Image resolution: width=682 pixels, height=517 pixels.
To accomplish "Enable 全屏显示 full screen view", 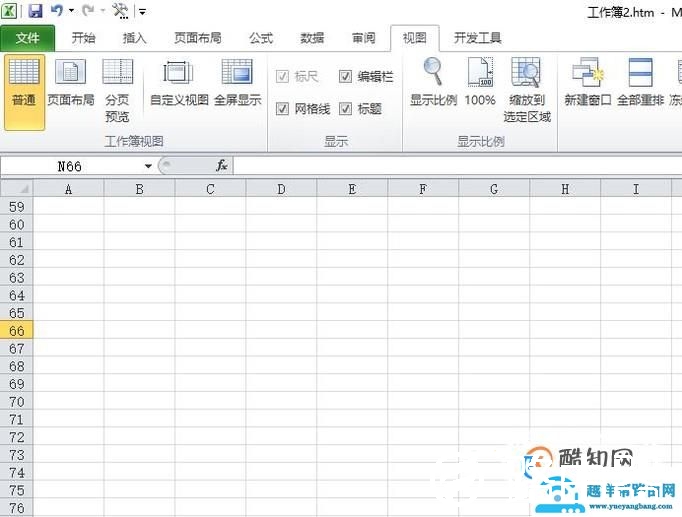I will pyautogui.click(x=237, y=83).
